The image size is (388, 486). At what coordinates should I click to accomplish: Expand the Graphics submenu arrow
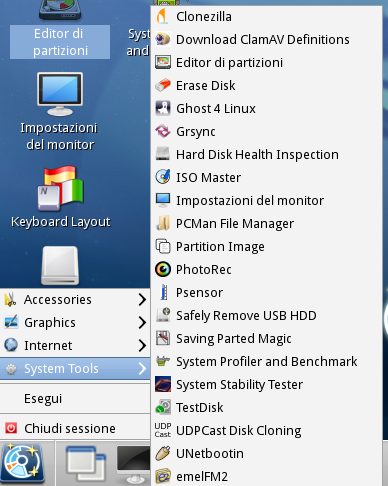pos(142,322)
